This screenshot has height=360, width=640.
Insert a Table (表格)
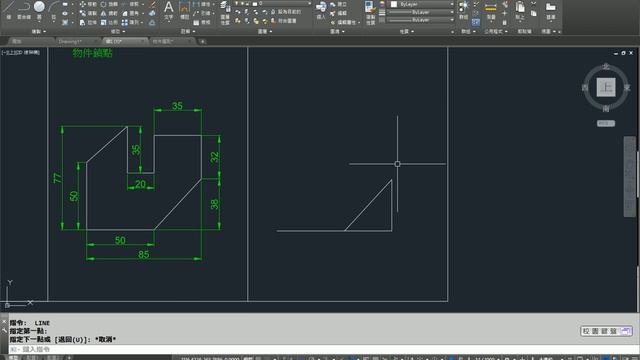click(x=202, y=22)
